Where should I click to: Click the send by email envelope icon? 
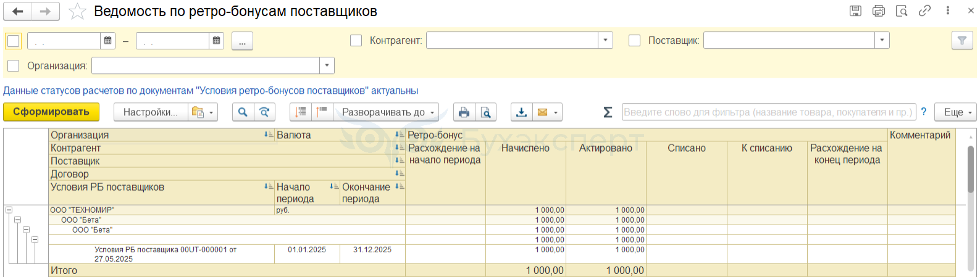tap(543, 112)
